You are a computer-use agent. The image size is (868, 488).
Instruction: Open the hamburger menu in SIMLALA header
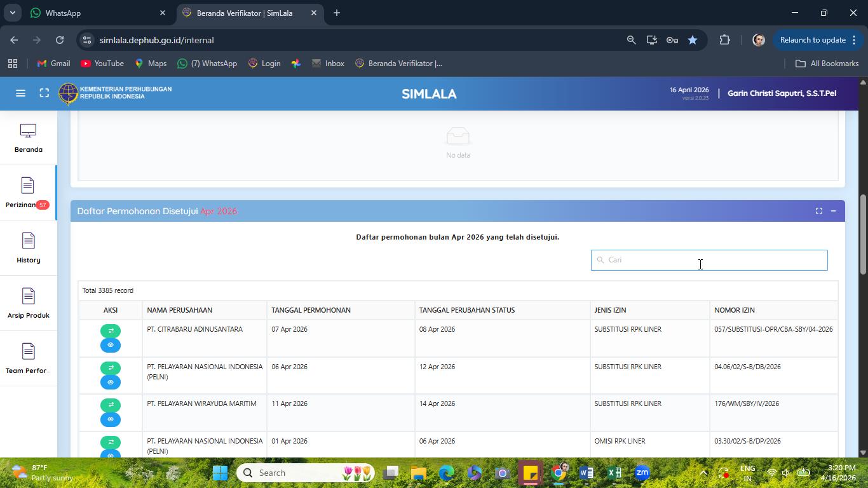20,93
